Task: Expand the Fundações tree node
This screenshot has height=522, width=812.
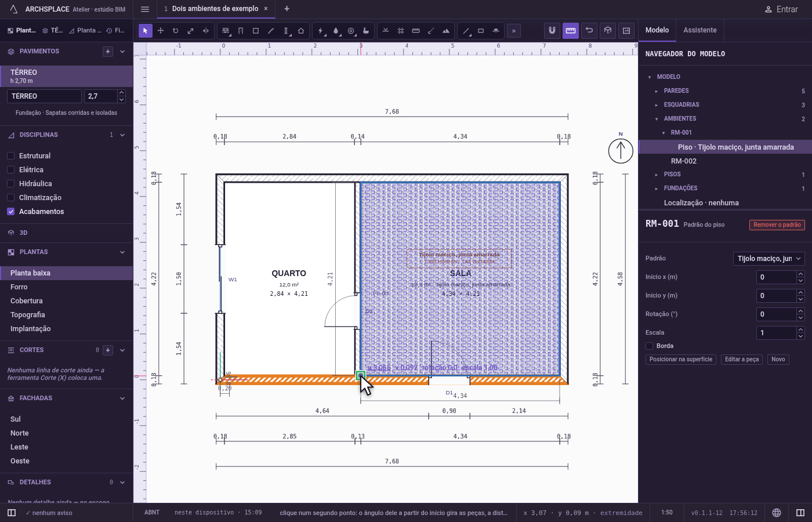Action: [x=657, y=188]
